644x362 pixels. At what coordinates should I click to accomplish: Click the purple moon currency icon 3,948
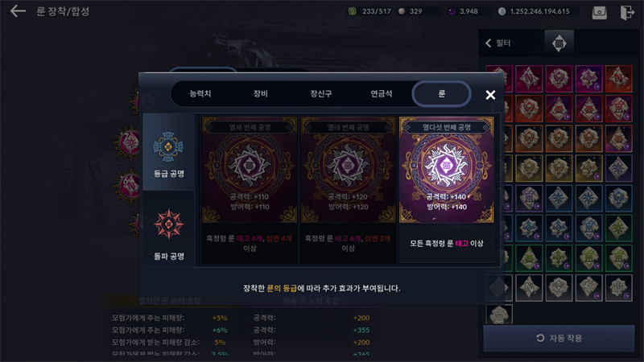[452, 11]
